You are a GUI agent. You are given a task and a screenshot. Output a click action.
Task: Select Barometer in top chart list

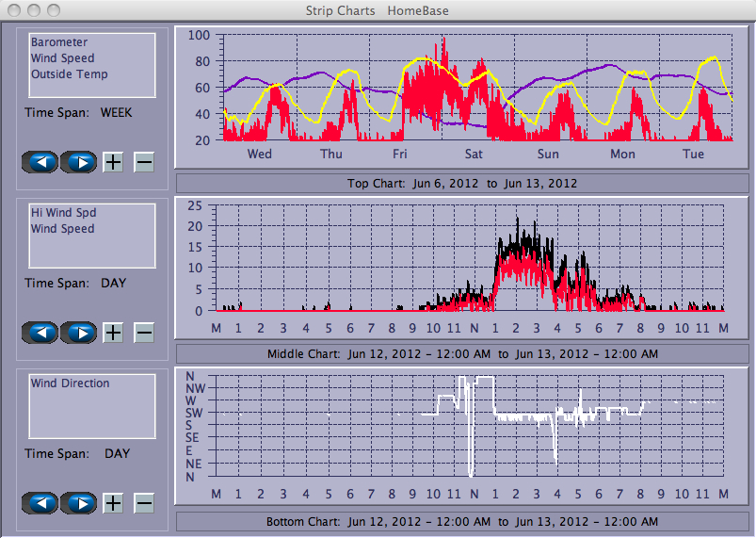click(59, 42)
